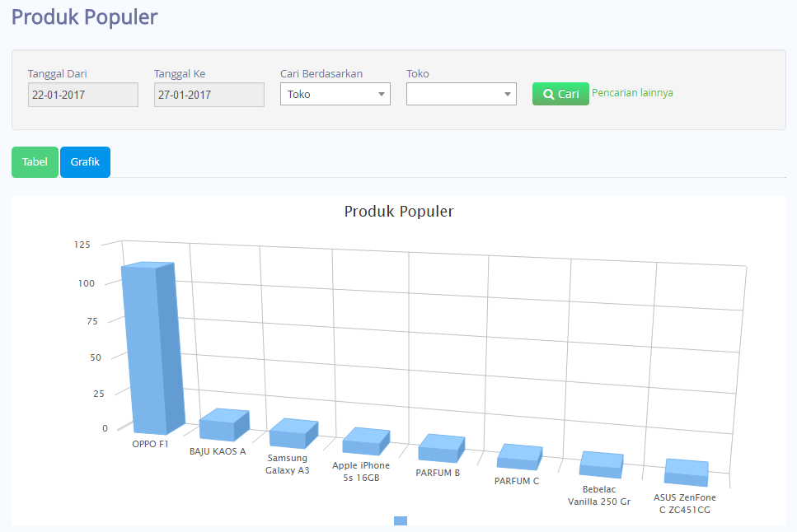Viewport: 797px width, 532px height.
Task: Click the PARFUM B axis label
Action: (438, 473)
